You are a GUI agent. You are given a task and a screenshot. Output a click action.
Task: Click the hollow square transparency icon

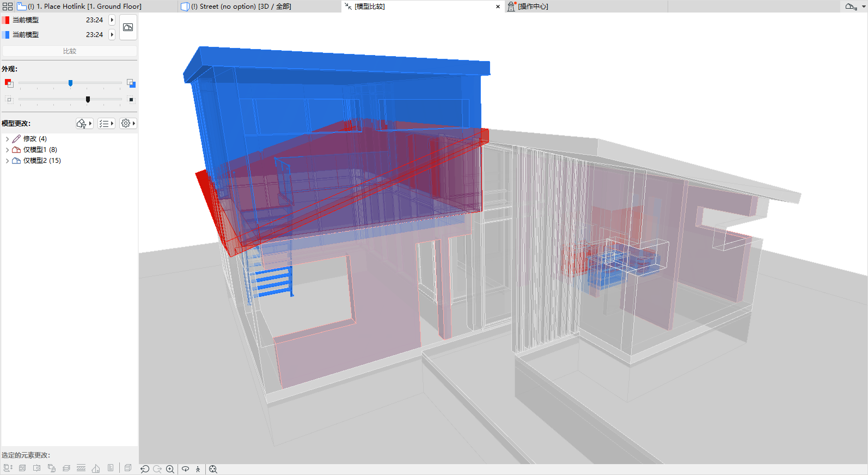click(x=9, y=99)
